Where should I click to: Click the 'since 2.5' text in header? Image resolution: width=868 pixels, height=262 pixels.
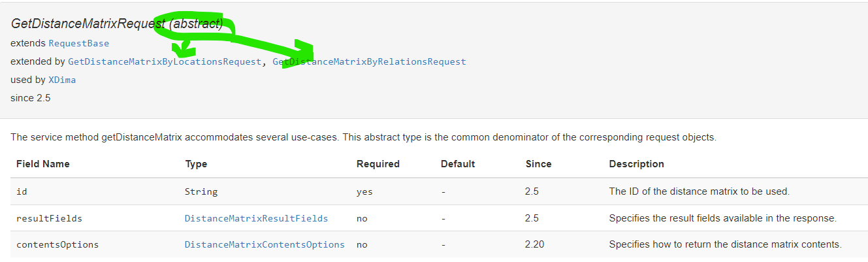[31, 98]
